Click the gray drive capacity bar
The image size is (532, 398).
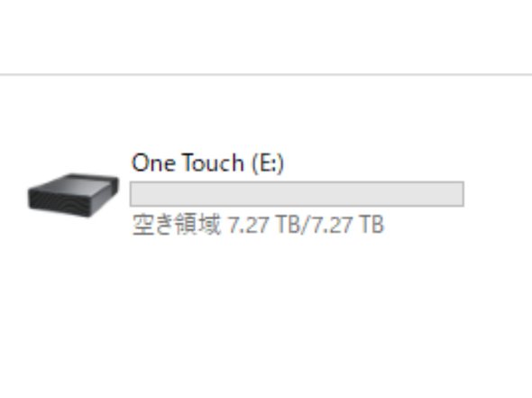click(x=297, y=194)
